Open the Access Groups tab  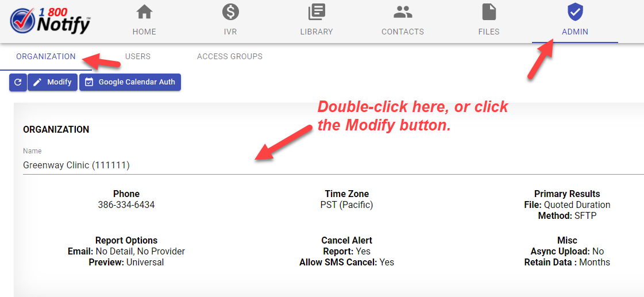click(230, 56)
